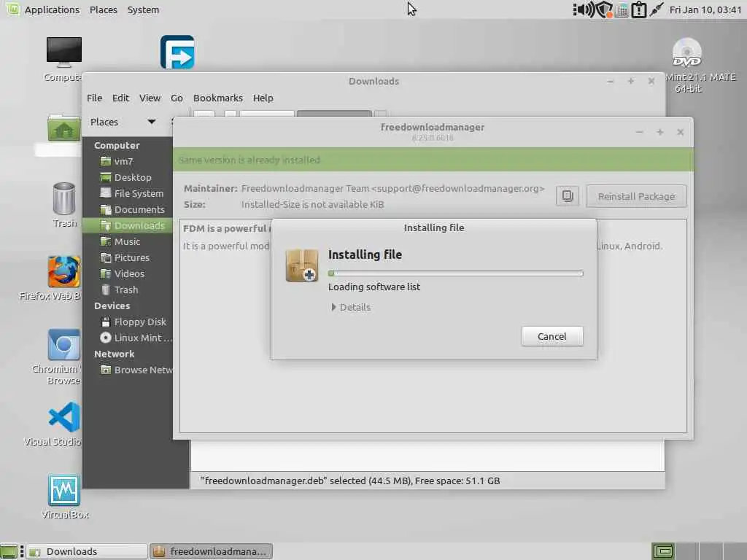Open the Places sidebar dropdown
This screenshot has height=560, width=747.
click(123, 122)
